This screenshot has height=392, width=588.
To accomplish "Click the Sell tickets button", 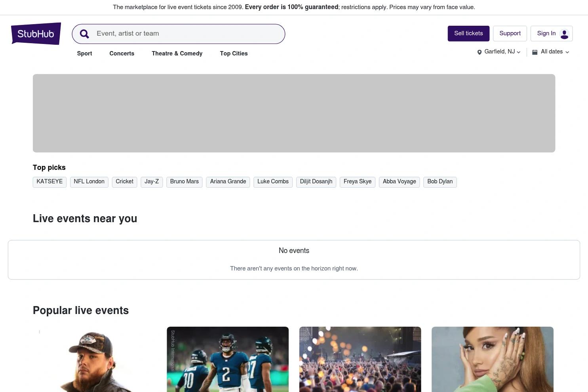I will pos(468,34).
